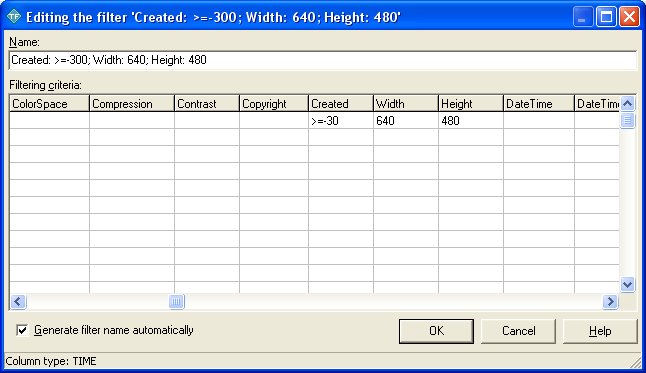The height and width of the screenshot is (373, 646).
Task: Click the horizontal scrollbar thumb
Action: (x=176, y=302)
